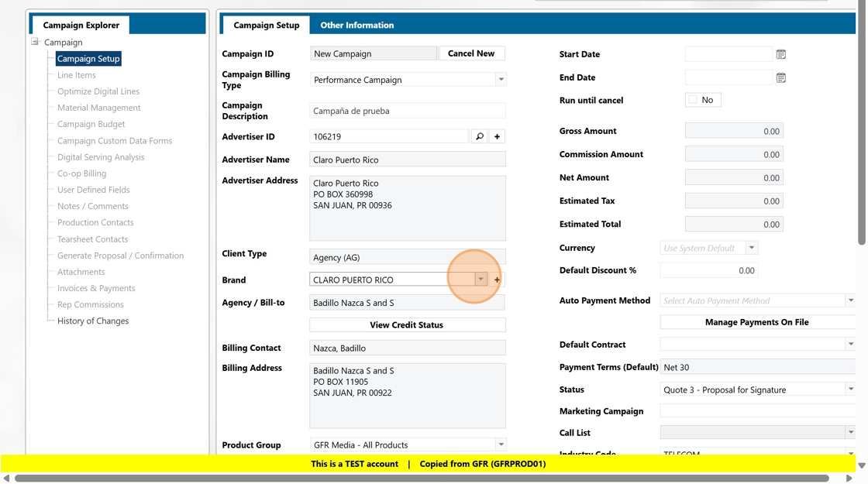Open Production Contacts tree item
Viewport: 868px width, 484px height.
[96, 222]
